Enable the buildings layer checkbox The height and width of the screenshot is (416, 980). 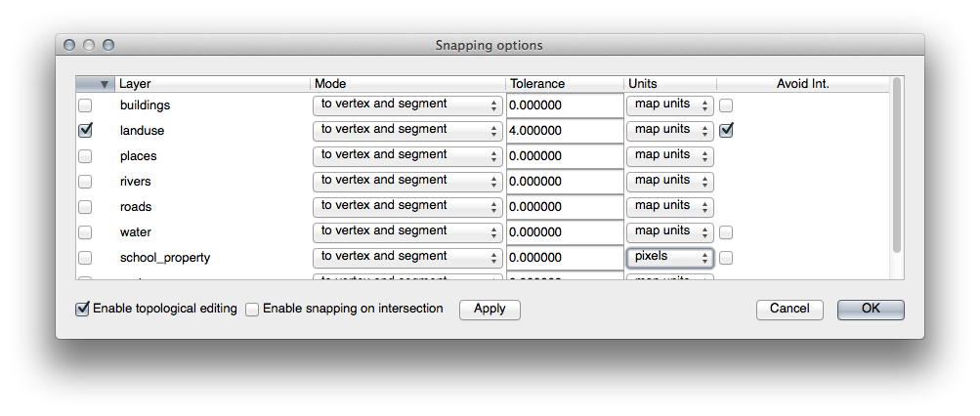tap(85, 104)
